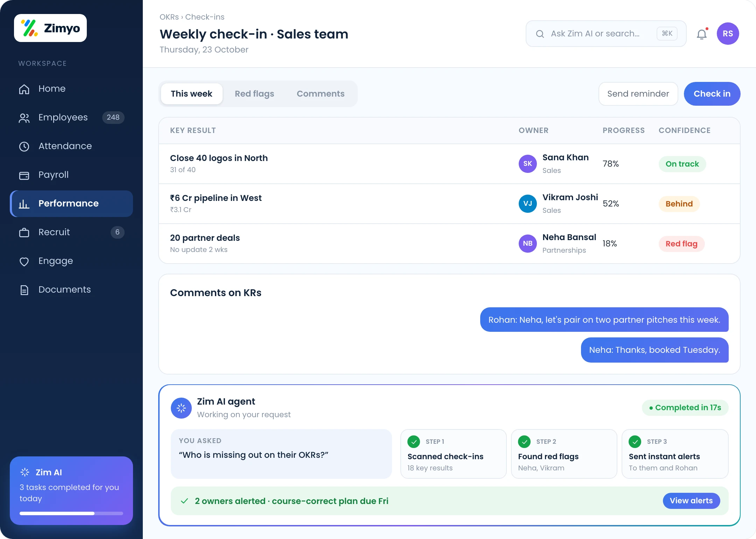This screenshot has height=539, width=756.
Task: Click Rohan's comment bubble
Action: click(604, 320)
